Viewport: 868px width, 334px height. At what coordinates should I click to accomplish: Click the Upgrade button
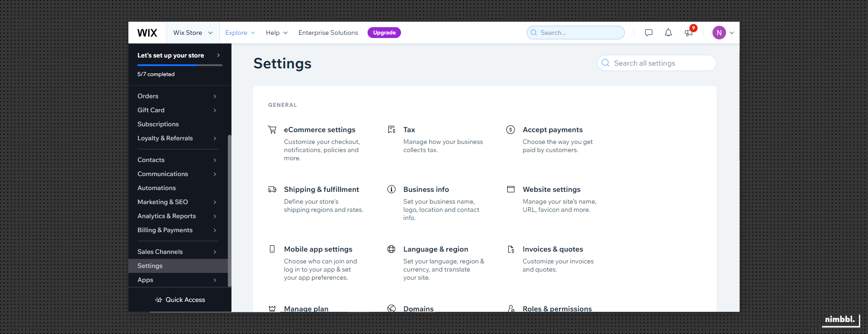384,33
